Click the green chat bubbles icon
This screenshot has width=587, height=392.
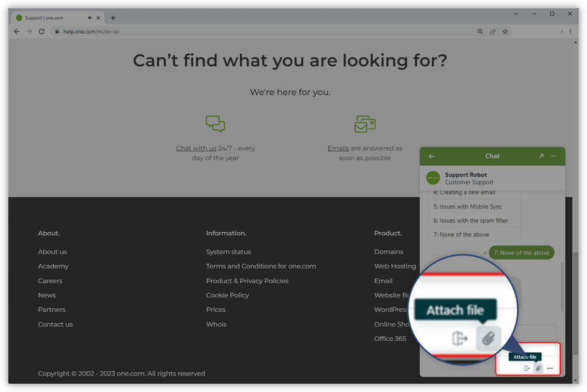(x=215, y=123)
